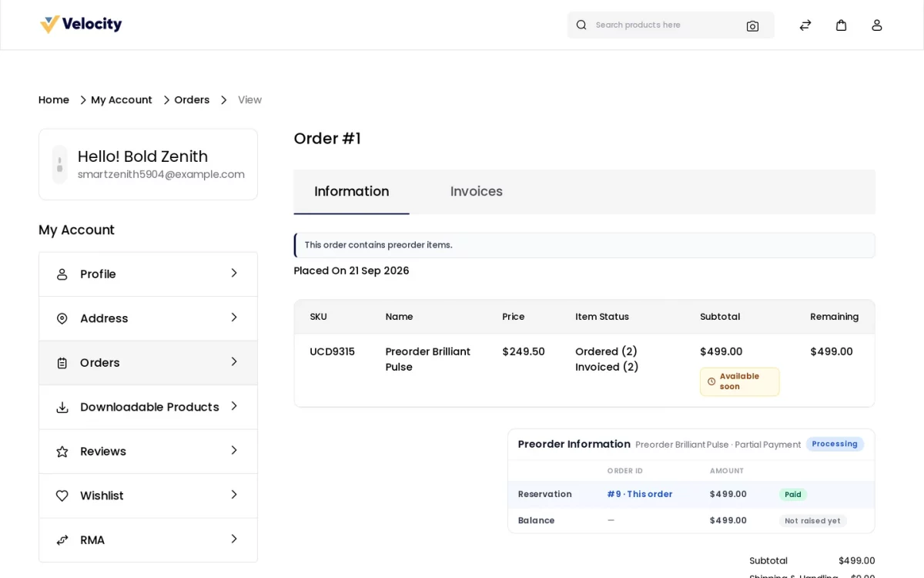The image size is (924, 578).
Task: Open Wishlist in My Account menu
Action: click(148, 496)
